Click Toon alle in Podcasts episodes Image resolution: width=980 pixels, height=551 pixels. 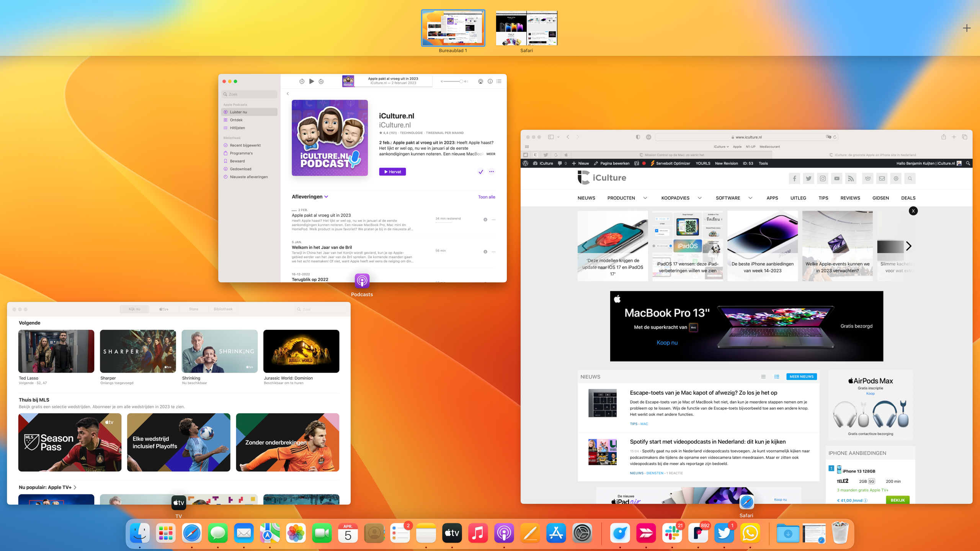(487, 197)
